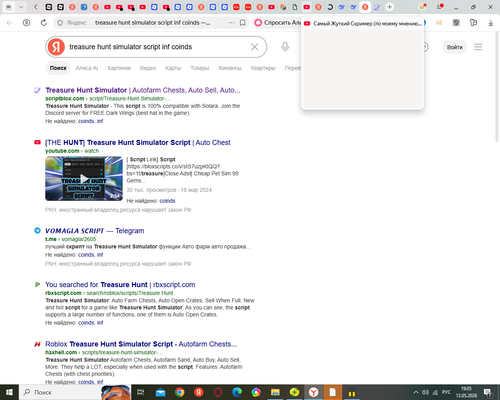Viewport: 500px width, 400px height.
Task: Start voice search with the microphone icon
Action: pyautogui.click(x=285, y=47)
